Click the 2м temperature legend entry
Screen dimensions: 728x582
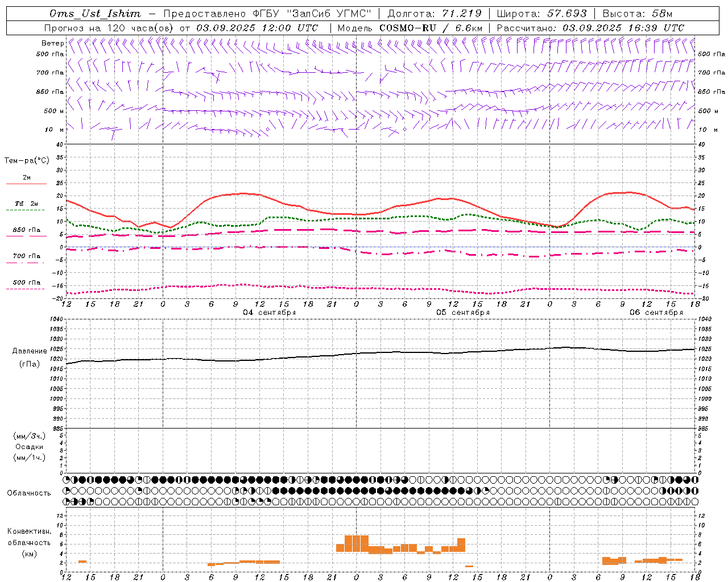pyautogui.click(x=27, y=177)
